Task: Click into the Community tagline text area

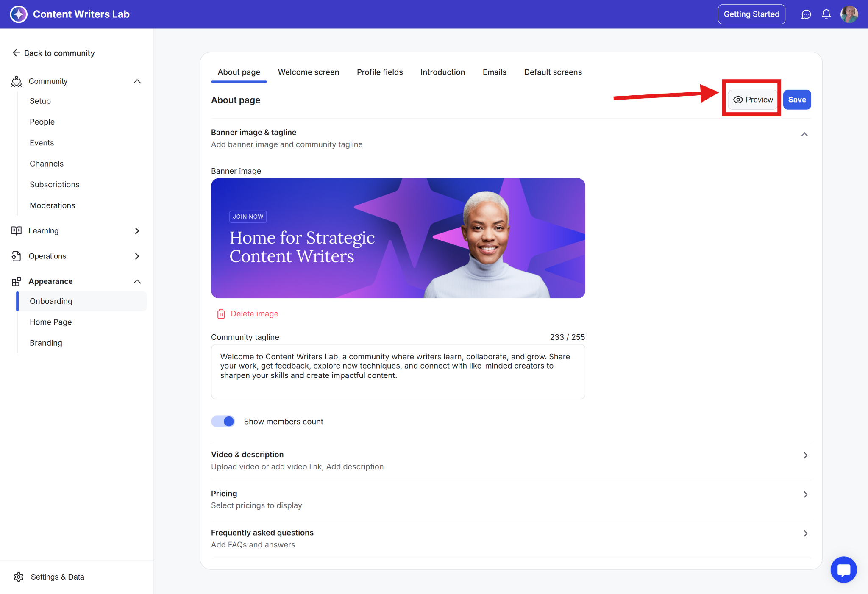Action: point(398,372)
